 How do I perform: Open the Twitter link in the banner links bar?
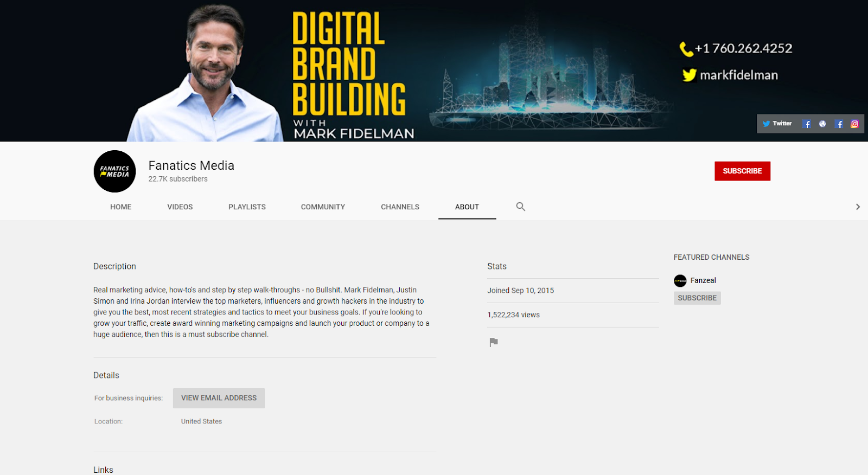tap(777, 124)
